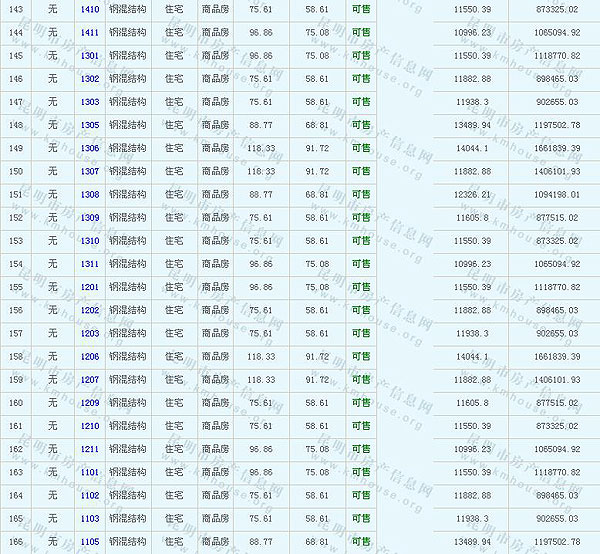Select room 1101 link

tap(89, 472)
